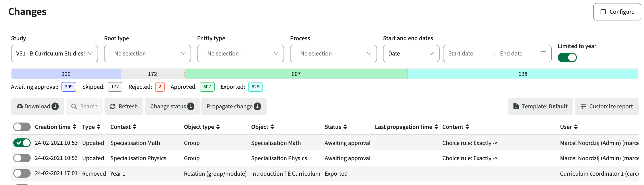The width and height of the screenshot is (644, 185).
Task: Disable the Limited to year toggle
Action: (x=567, y=58)
